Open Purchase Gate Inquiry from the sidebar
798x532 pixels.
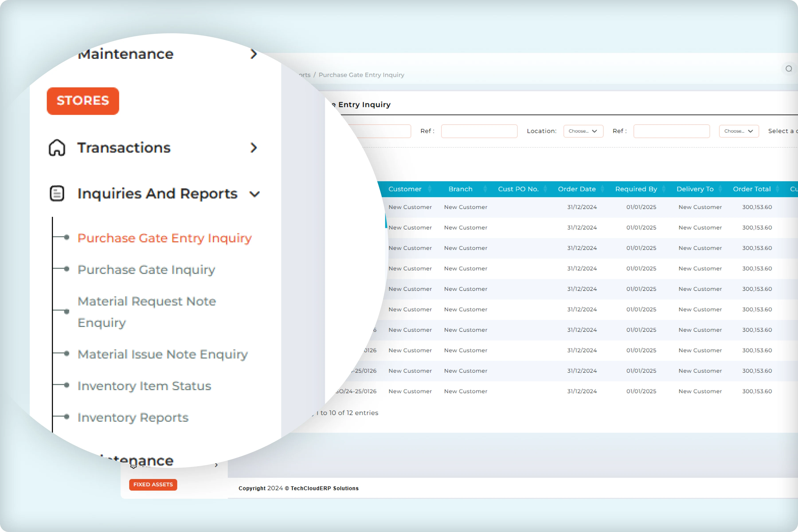click(146, 270)
